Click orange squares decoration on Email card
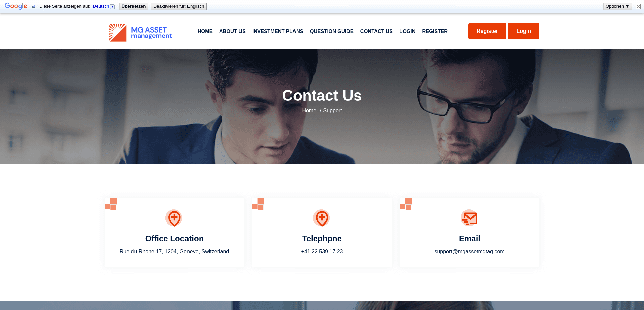 pos(406,204)
